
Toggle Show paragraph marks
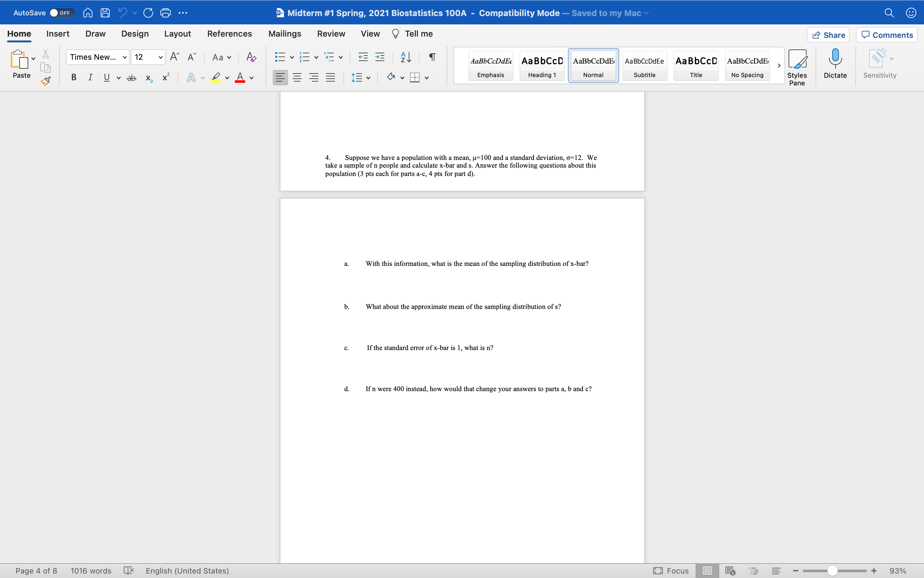coord(432,57)
